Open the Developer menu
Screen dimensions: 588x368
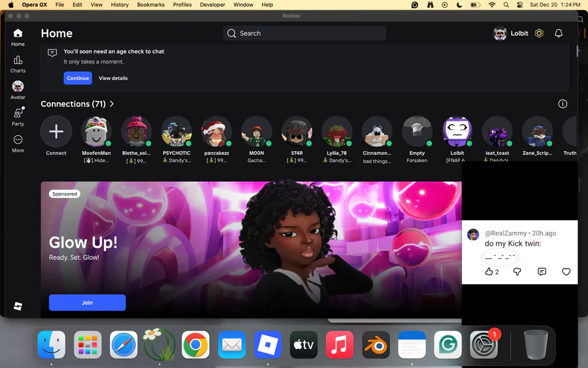tap(212, 5)
